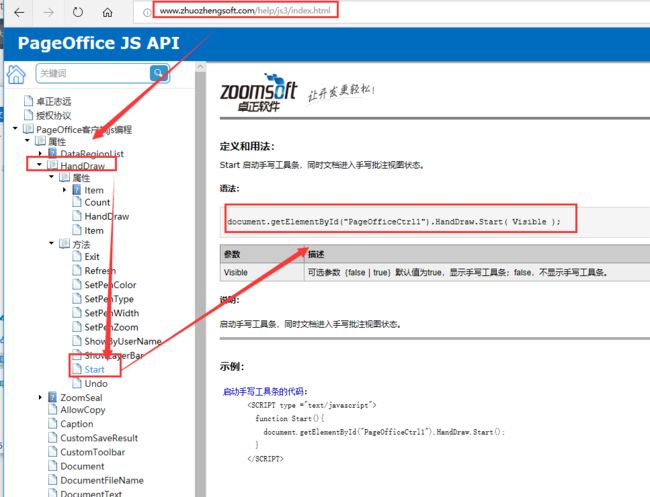Open the CustomToolbar property page

(92, 452)
